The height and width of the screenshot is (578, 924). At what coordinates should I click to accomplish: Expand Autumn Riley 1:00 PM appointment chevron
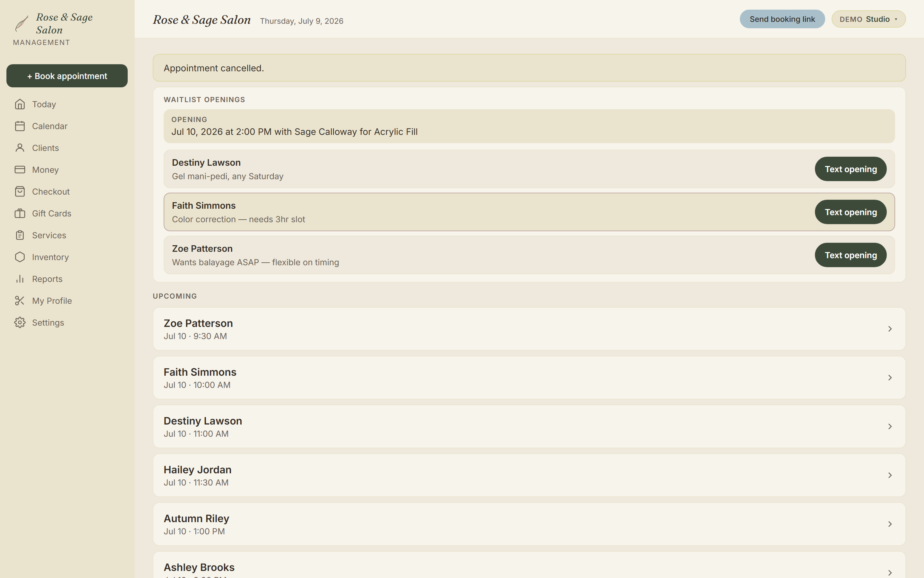click(890, 524)
